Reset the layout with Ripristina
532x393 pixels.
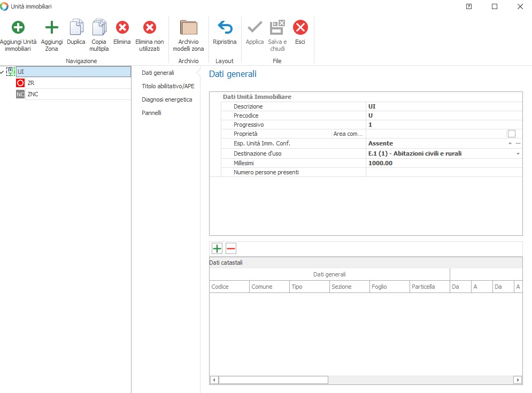(225, 28)
